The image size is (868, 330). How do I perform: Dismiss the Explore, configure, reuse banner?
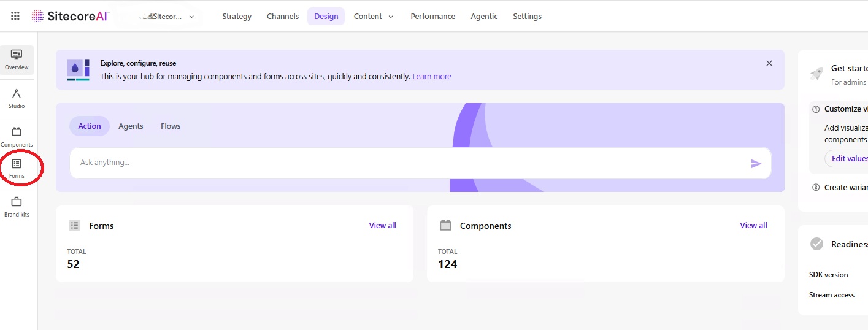(x=769, y=63)
